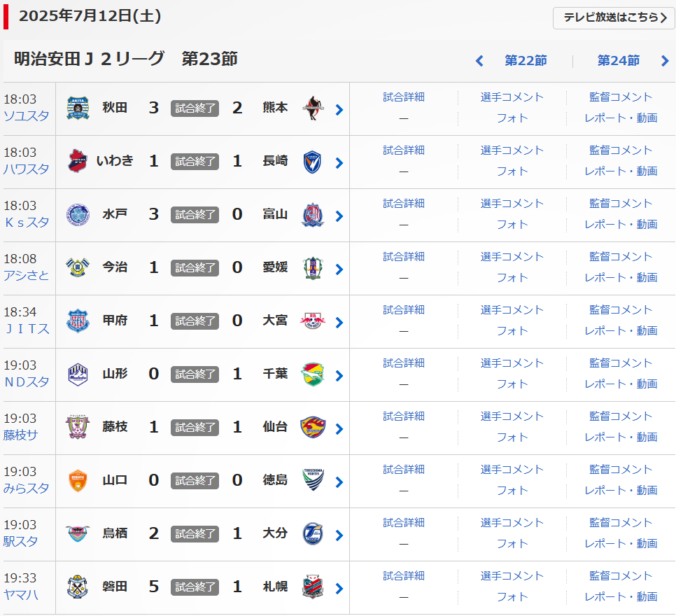Open the ソユスタ stadium link
This screenshot has height=616, width=676.
[27, 115]
